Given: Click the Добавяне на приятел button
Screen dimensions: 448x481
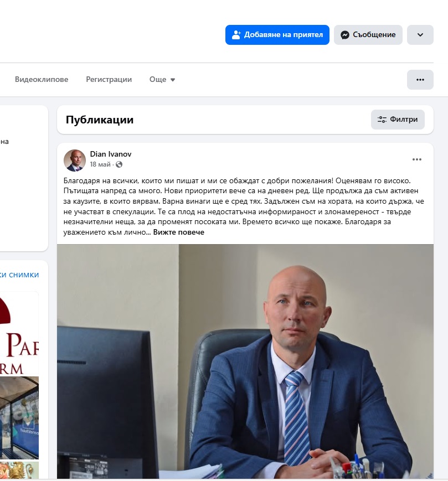Looking at the screenshot, I should point(277,35).
